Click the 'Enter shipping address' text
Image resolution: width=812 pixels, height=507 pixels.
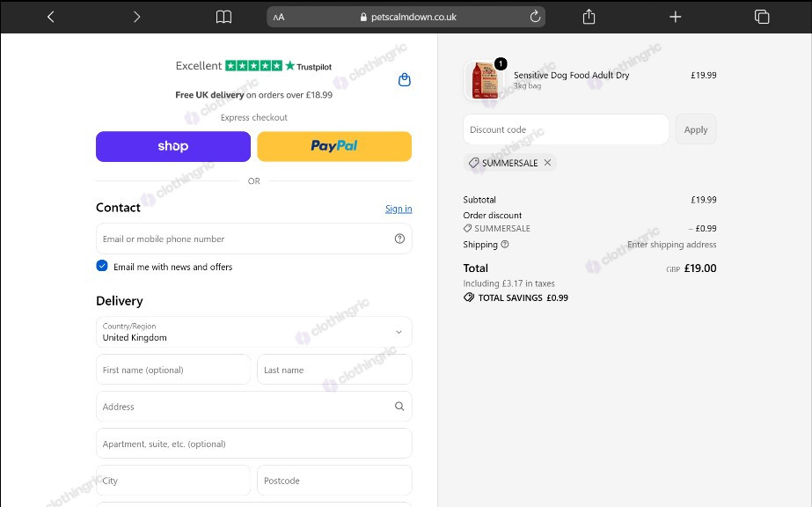click(x=671, y=245)
